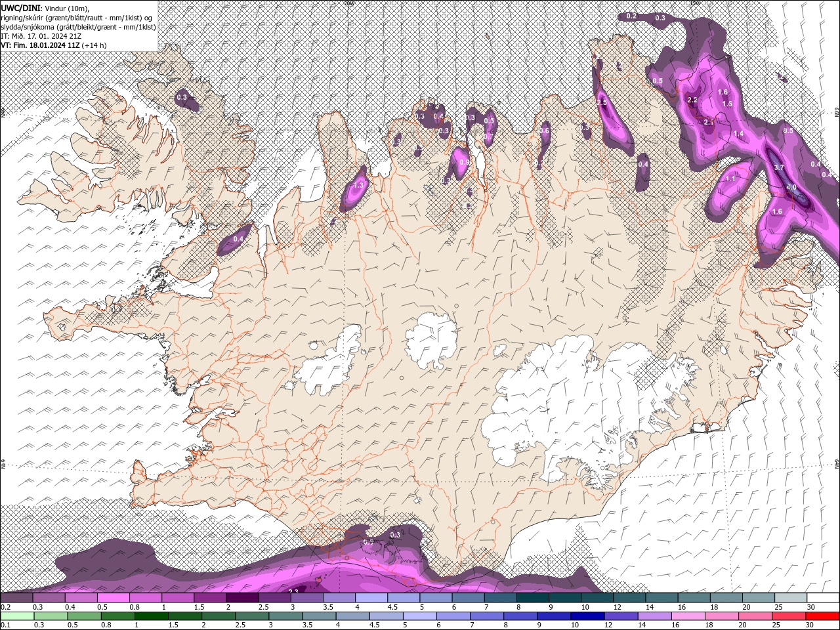Click the "25" label in the rain legend
The image size is (840, 630).
(776, 625)
